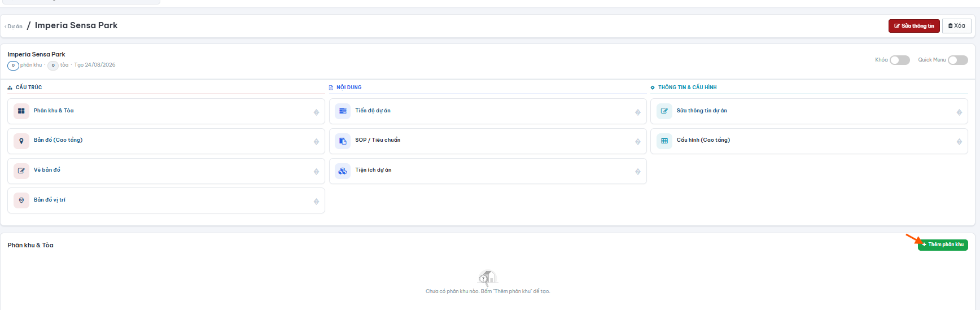Click the empty-state house icon
The image size is (980, 310).
click(487, 277)
